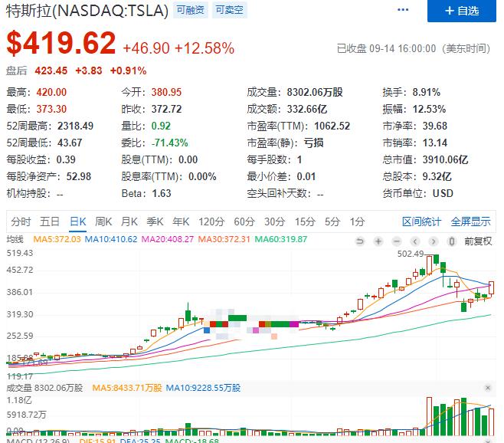
Task: Switch chart to 30分 interval
Action: [275, 221]
